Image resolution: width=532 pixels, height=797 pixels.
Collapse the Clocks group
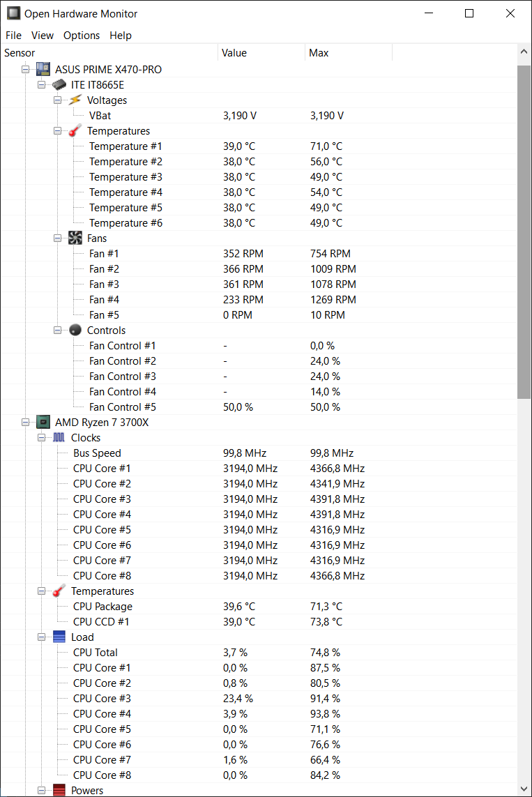pyautogui.click(x=42, y=437)
